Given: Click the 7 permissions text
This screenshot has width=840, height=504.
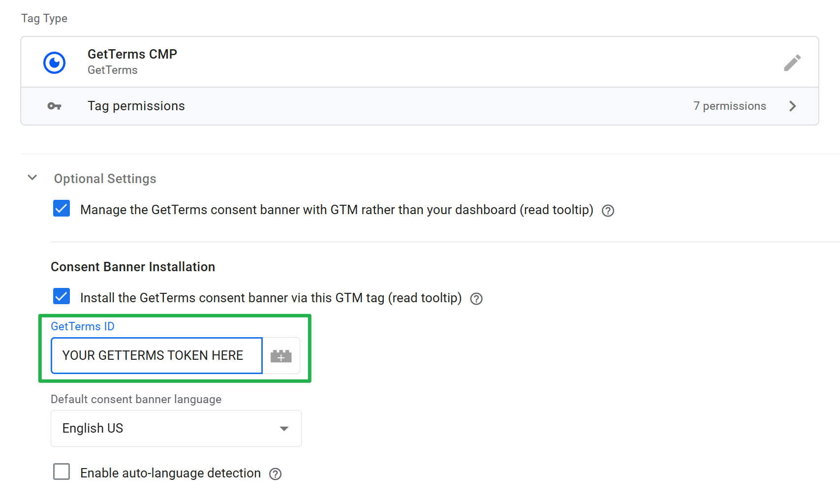Looking at the screenshot, I should 730,106.
